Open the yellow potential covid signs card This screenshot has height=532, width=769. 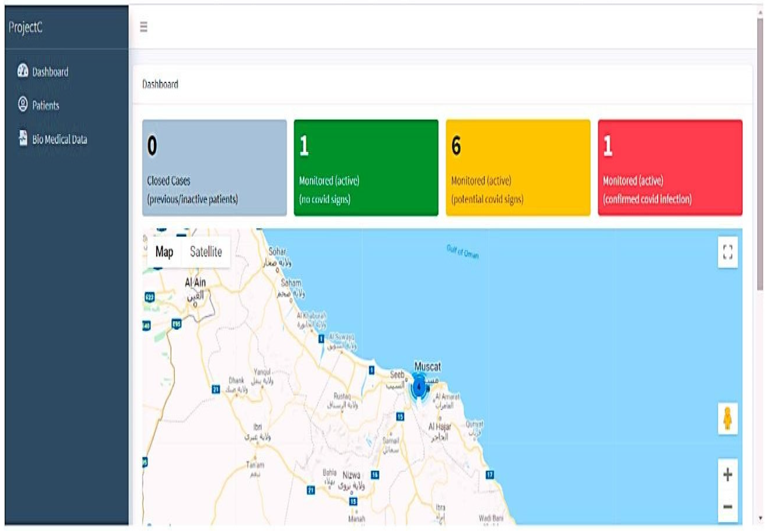click(x=518, y=168)
